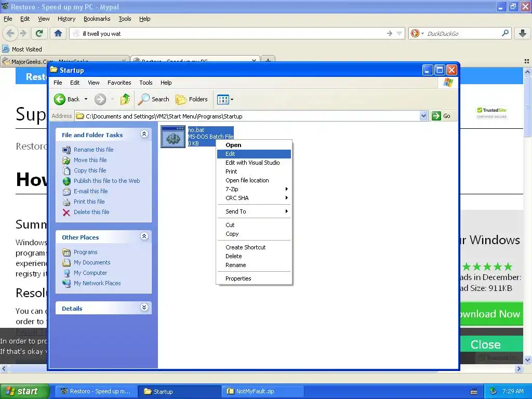Open Tools menu in Startup window
The height and width of the screenshot is (399, 532).
click(x=145, y=83)
